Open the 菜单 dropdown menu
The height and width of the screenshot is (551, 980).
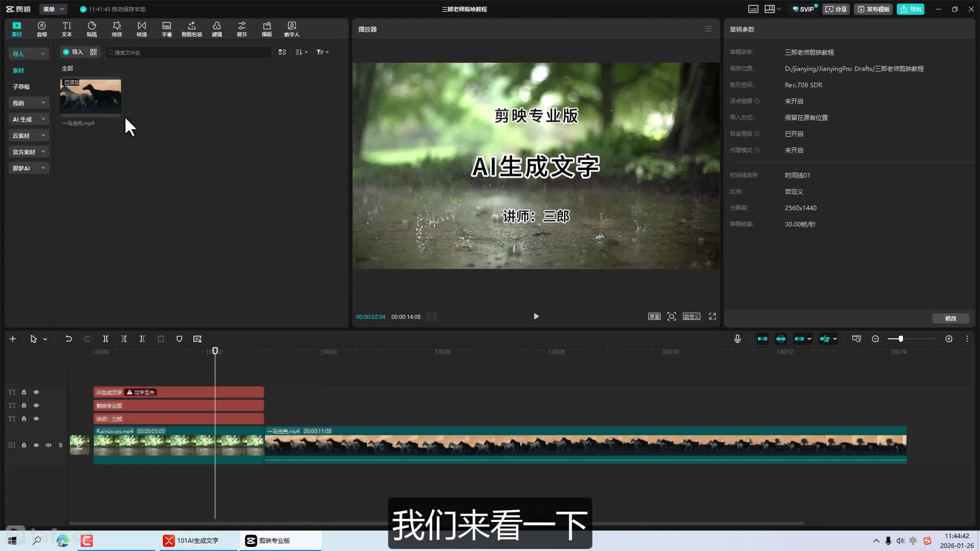pos(53,9)
